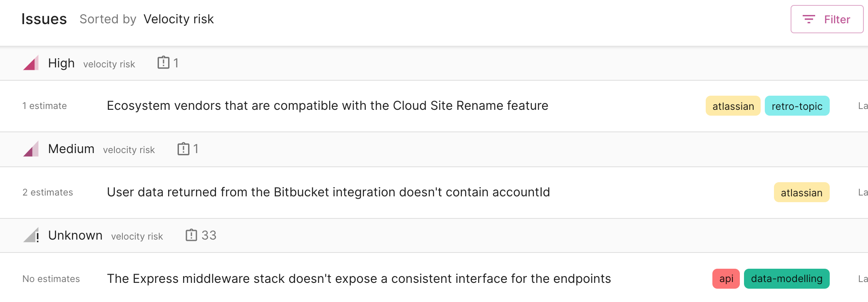
Task: Click the Unknown velocity risk warning icon
Action: 32,235
